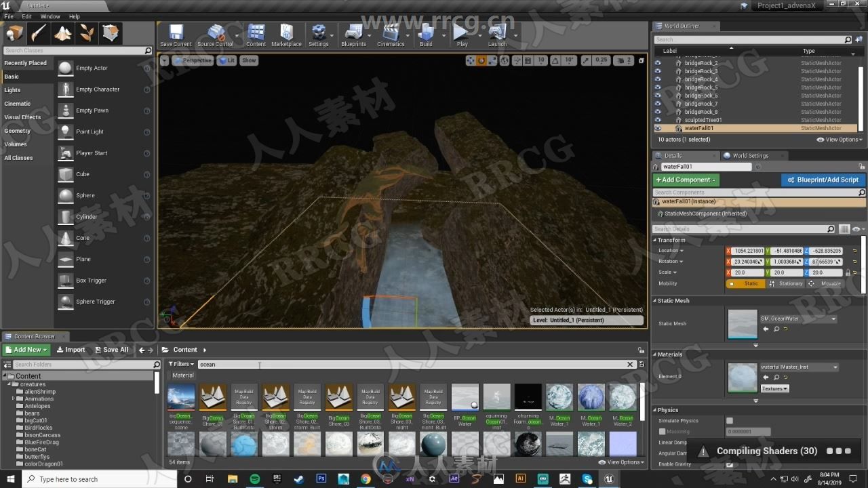
Task: Open Spotify from the Windows taskbar
Action: pos(255,479)
